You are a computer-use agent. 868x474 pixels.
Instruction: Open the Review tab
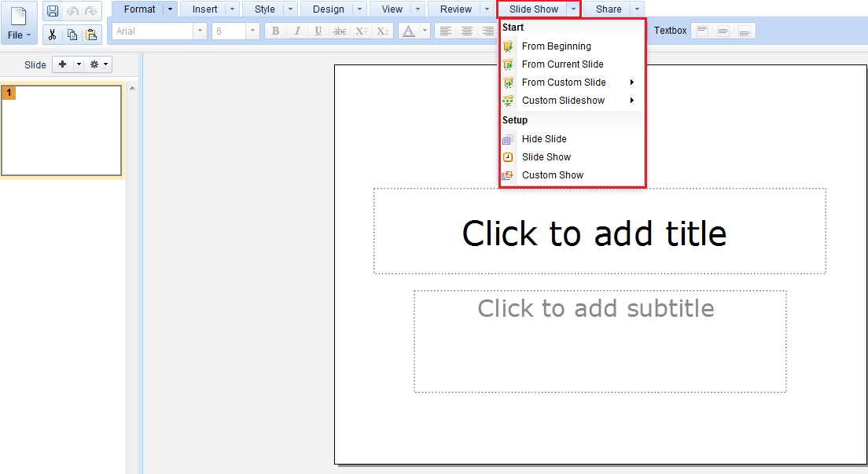tap(455, 9)
